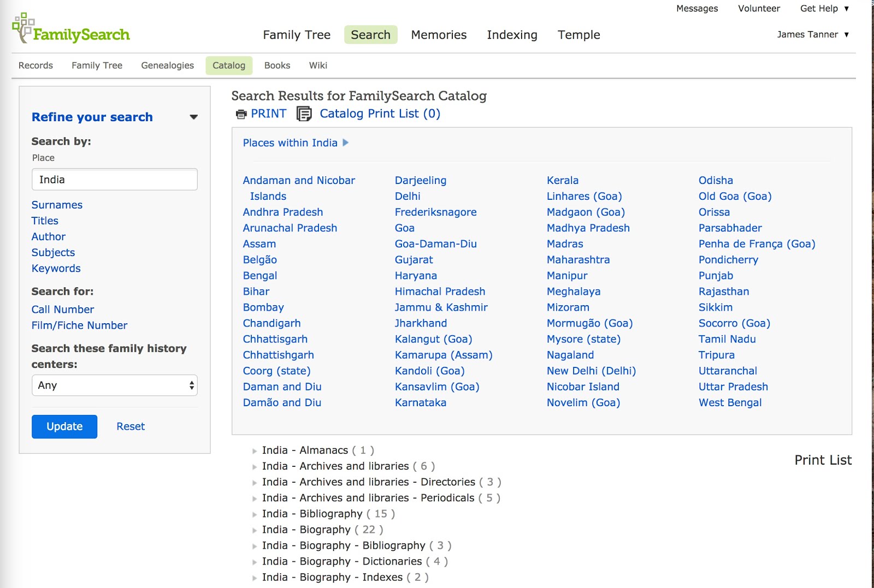The image size is (874, 588).
Task: Click the Volunteer link
Action: [759, 8]
